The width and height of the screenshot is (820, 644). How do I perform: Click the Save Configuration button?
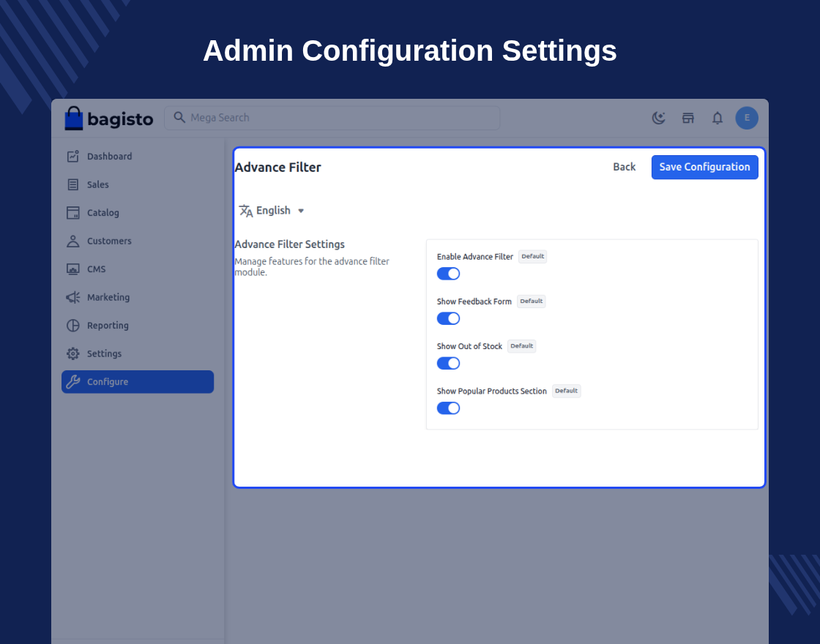704,168
